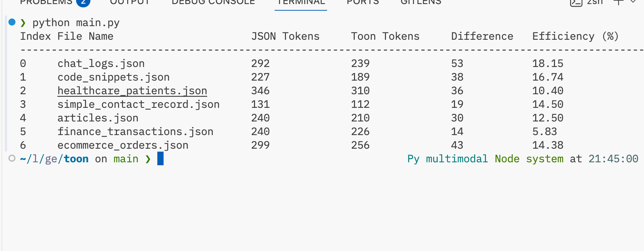The image size is (644, 251).
Task: Select the Terminal tab
Action: [301, 2]
